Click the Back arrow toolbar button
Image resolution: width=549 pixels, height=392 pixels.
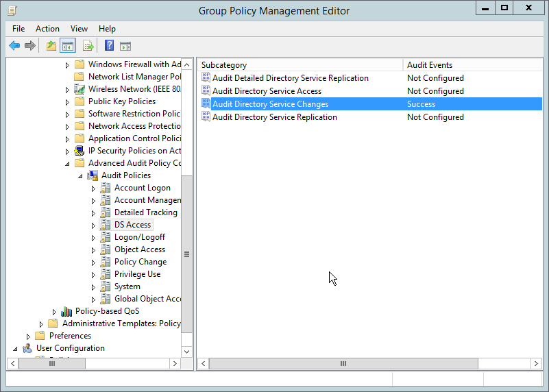(x=14, y=46)
